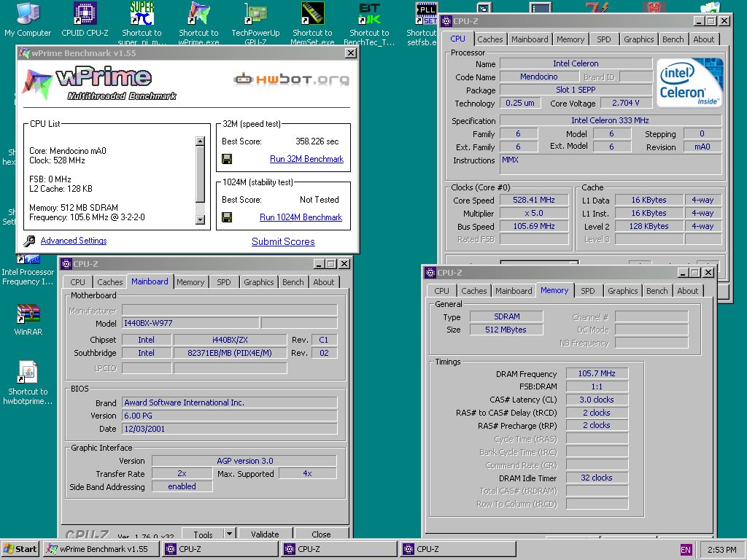Open the Advanced Settings link
Screen dimensions: 747x560
[x=74, y=241]
